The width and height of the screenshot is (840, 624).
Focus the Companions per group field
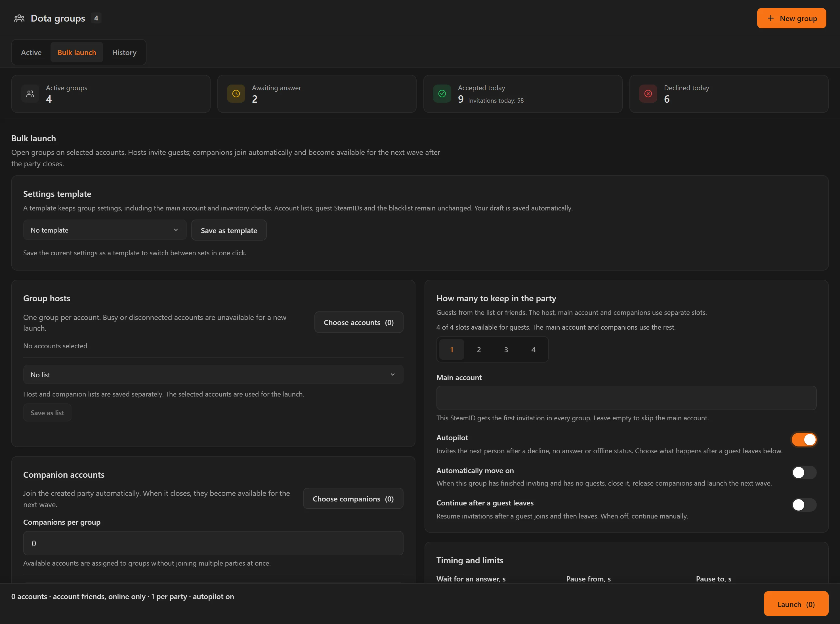pos(213,543)
